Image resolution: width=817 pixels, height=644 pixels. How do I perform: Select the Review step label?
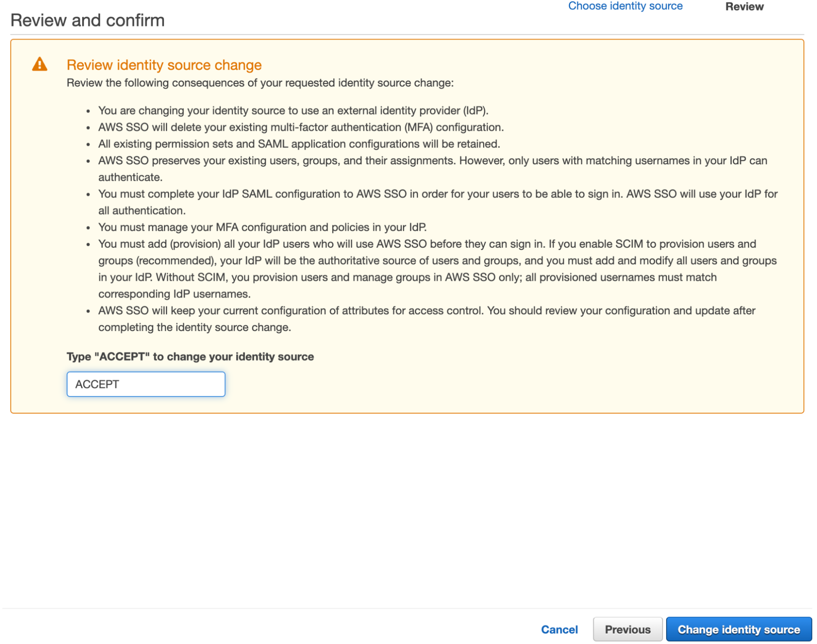(x=744, y=7)
